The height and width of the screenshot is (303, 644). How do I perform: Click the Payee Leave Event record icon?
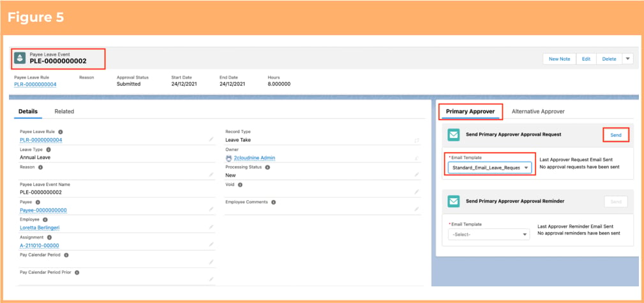pyautogui.click(x=19, y=58)
